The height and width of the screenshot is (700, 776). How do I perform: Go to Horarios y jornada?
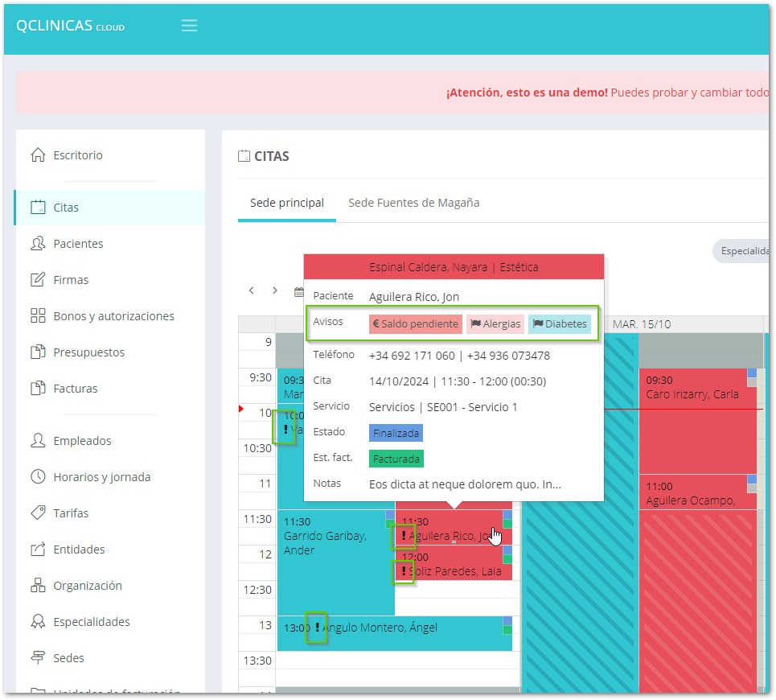pos(101,477)
